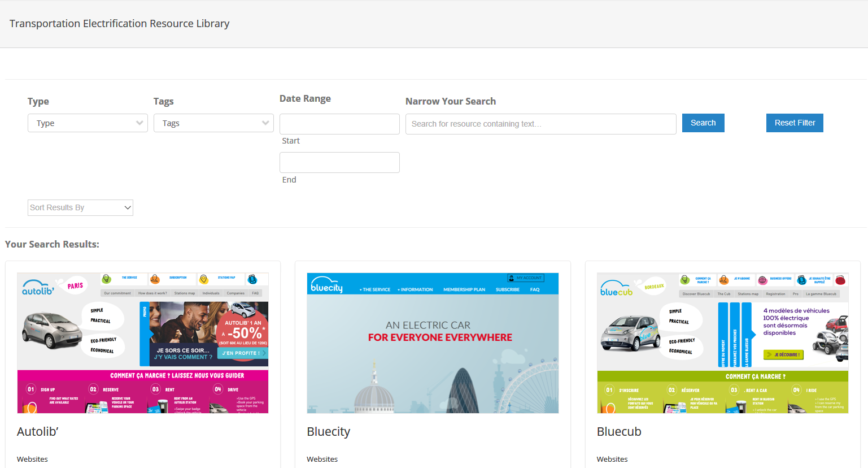
Task: Expand the Sort Results By dropdown
Action: pos(80,207)
